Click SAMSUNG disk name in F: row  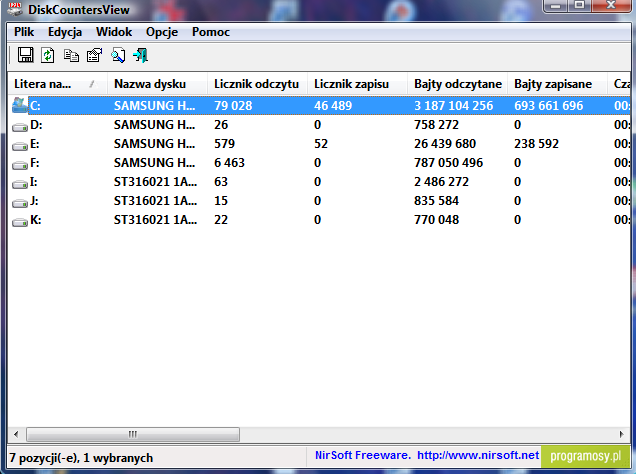(154, 163)
